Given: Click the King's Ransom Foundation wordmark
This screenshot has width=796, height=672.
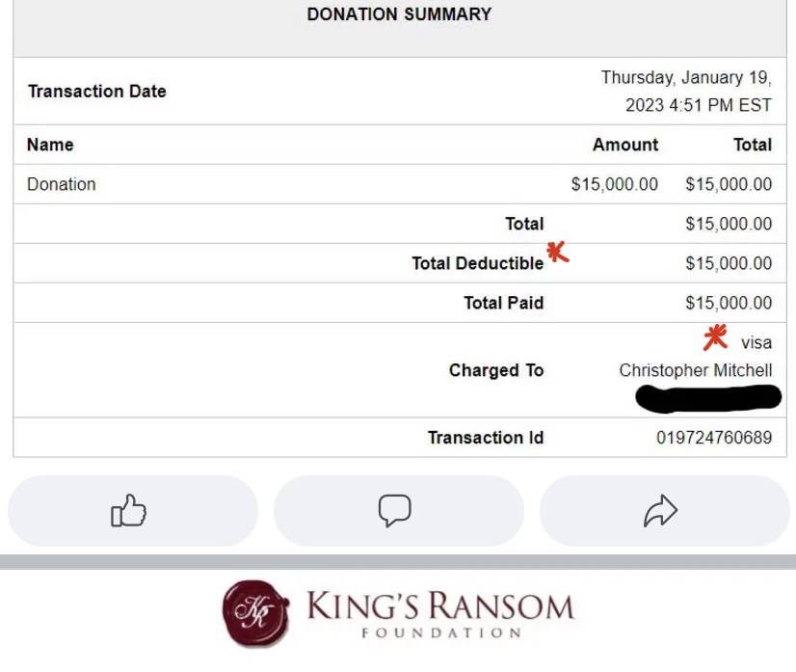Looking at the screenshot, I should 440,613.
